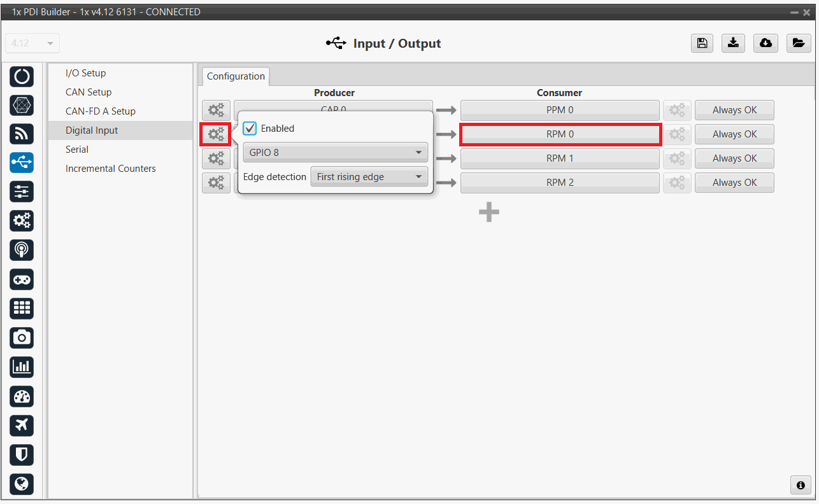Open Incremental Counters menu item
Screen dimensions: 819x504
[x=110, y=169]
